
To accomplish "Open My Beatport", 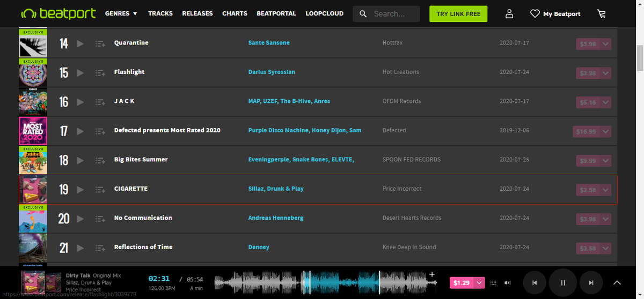I will pos(555,14).
